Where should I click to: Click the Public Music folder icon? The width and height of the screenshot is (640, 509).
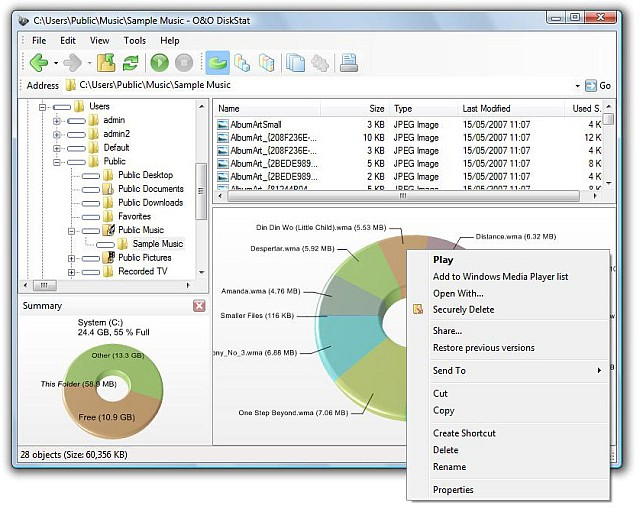pyautogui.click(x=109, y=230)
